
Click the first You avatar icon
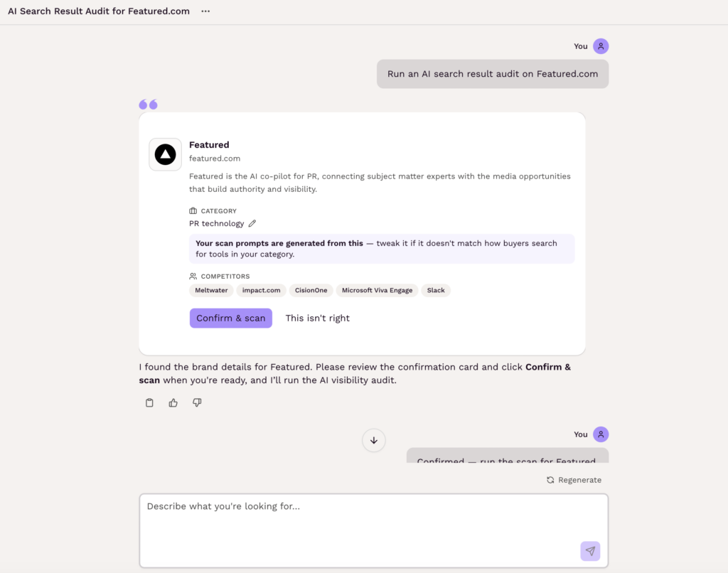coord(601,46)
